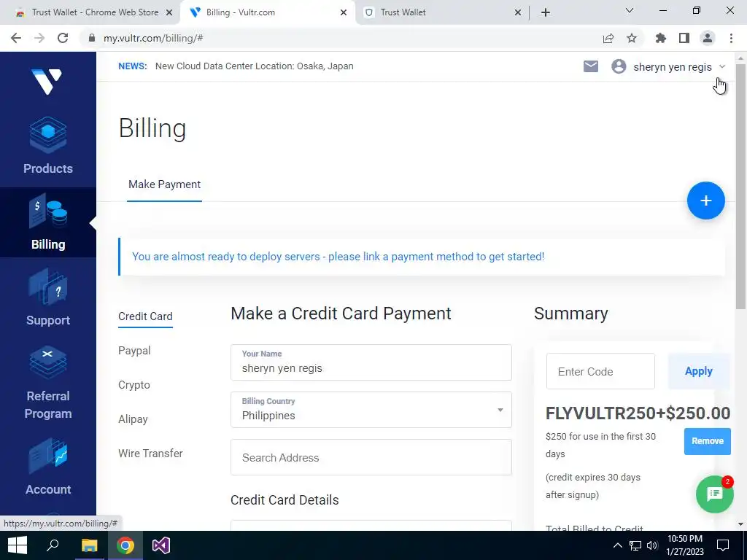
Task: Open the Windows Start menu
Action: coord(18,545)
